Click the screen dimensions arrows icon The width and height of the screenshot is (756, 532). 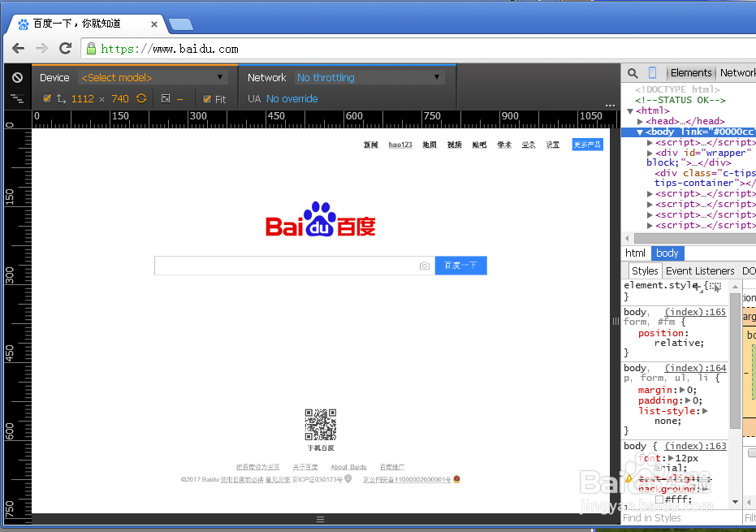click(61, 99)
